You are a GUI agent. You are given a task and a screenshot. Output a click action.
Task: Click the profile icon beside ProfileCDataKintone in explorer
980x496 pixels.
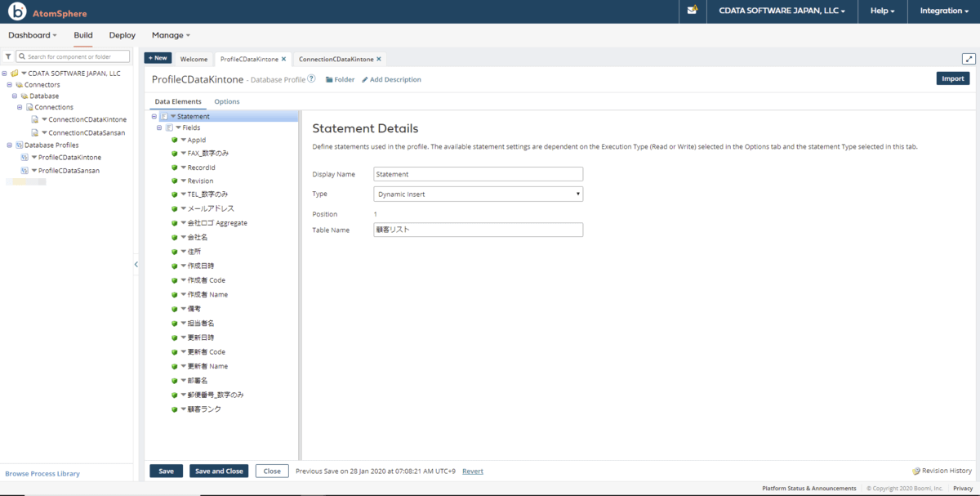click(24, 157)
